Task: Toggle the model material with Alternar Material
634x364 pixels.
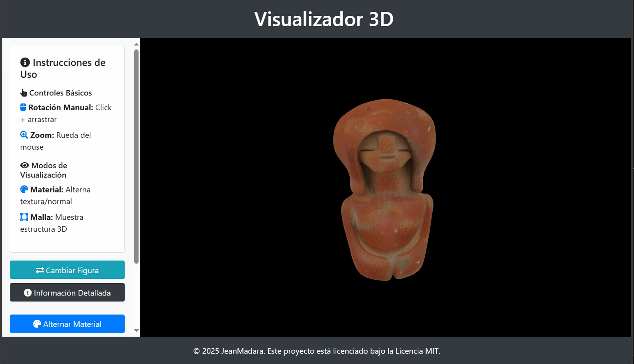Action: [67, 324]
